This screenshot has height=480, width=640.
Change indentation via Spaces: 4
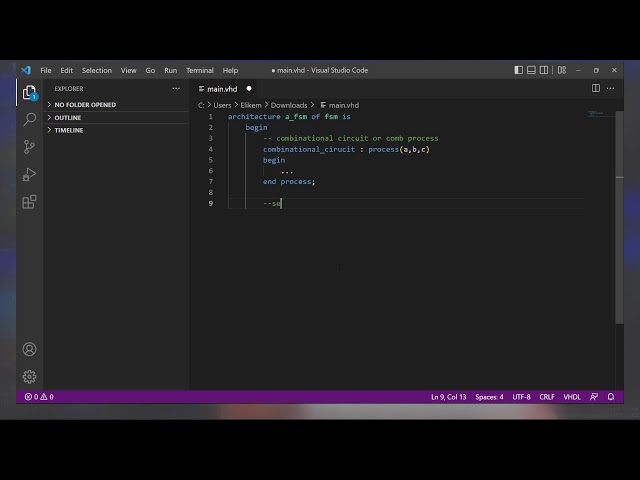tap(489, 397)
